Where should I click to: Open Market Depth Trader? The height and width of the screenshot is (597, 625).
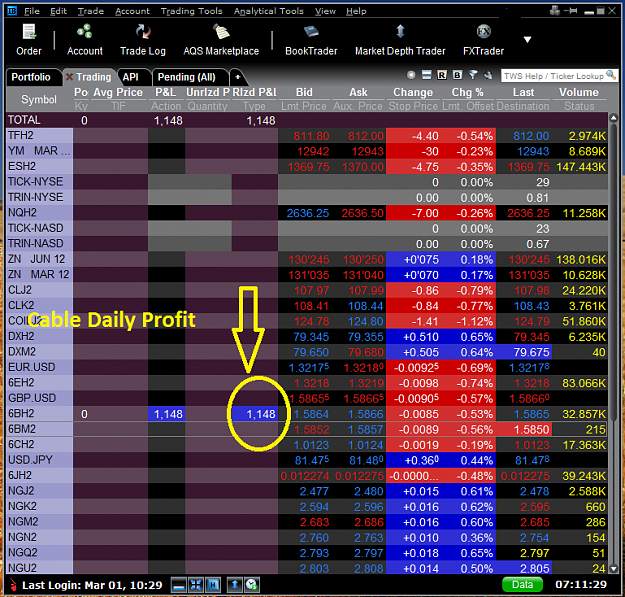tap(400, 39)
